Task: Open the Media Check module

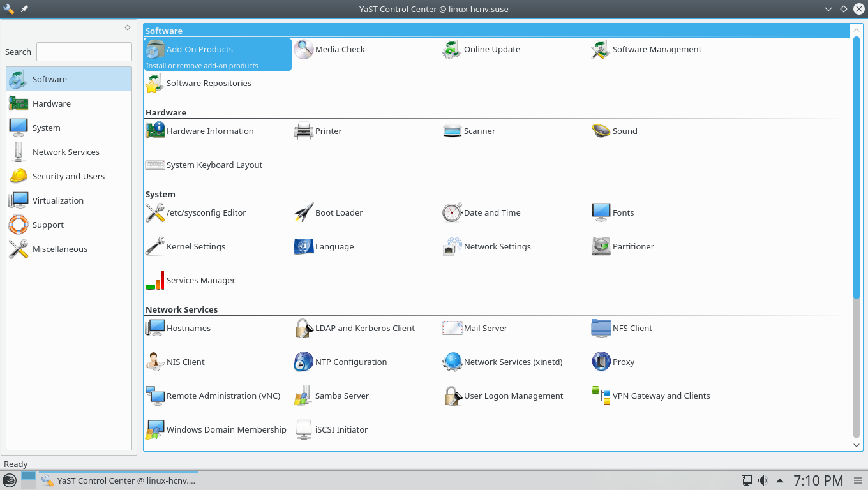Action: pyautogui.click(x=329, y=50)
